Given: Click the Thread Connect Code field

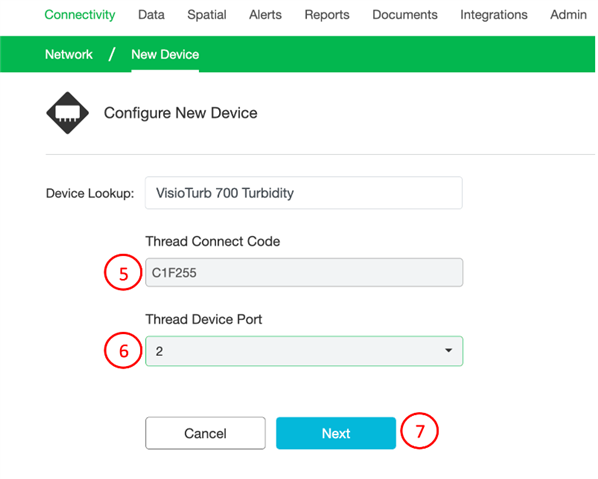Looking at the screenshot, I should coord(304,273).
